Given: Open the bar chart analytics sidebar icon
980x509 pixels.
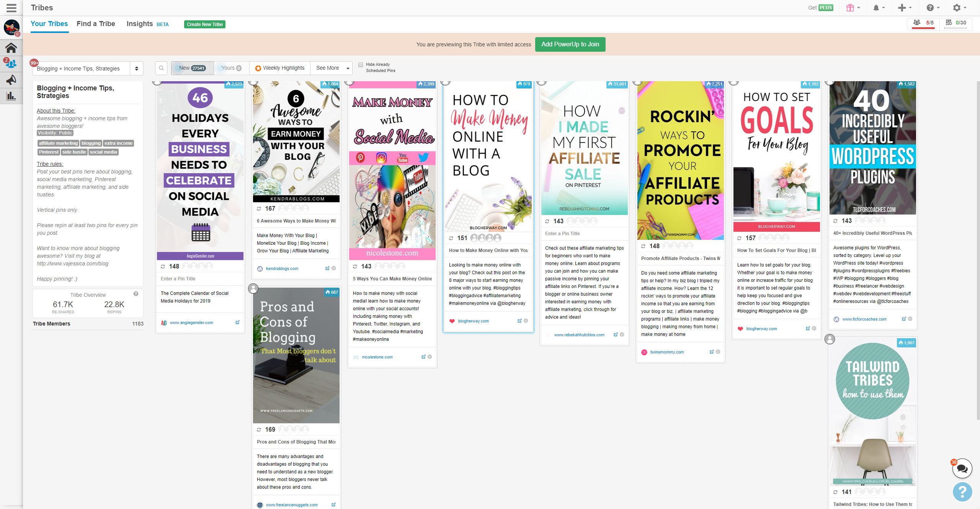Looking at the screenshot, I should coord(11,96).
